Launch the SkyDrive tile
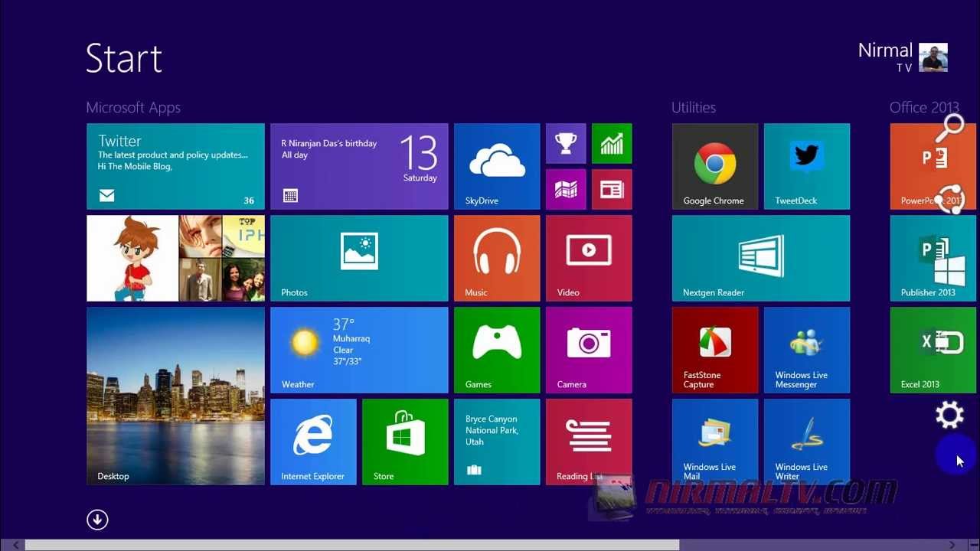Screen dimensions: 980x551 pyautogui.click(x=497, y=166)
